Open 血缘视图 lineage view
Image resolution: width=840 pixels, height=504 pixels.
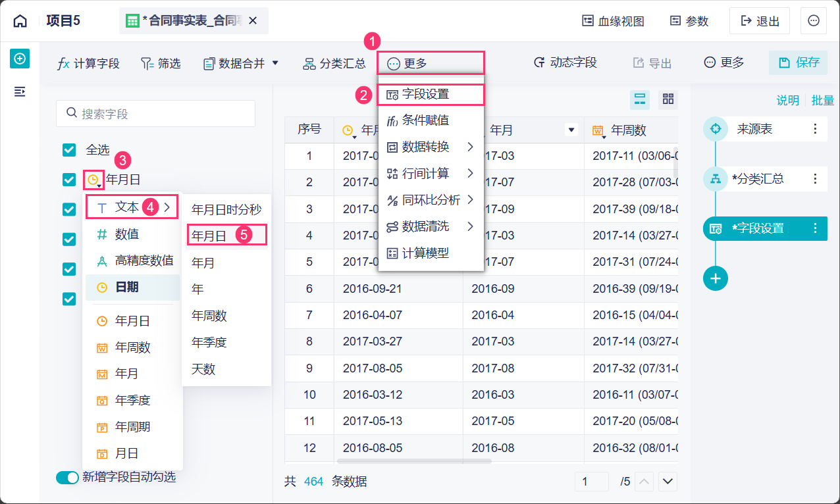pyautogui.click(x=613, y=21)
